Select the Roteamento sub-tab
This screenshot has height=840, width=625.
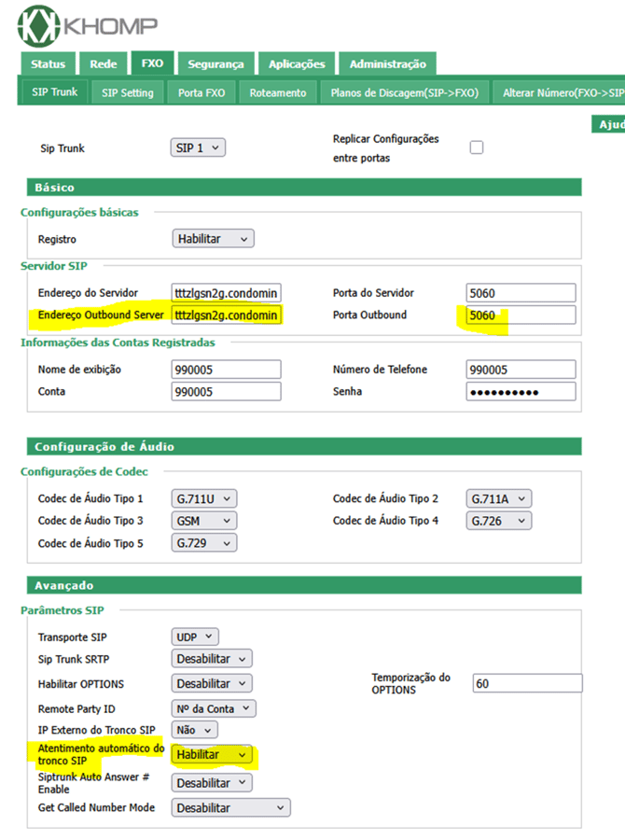click(x=278, y=93)
